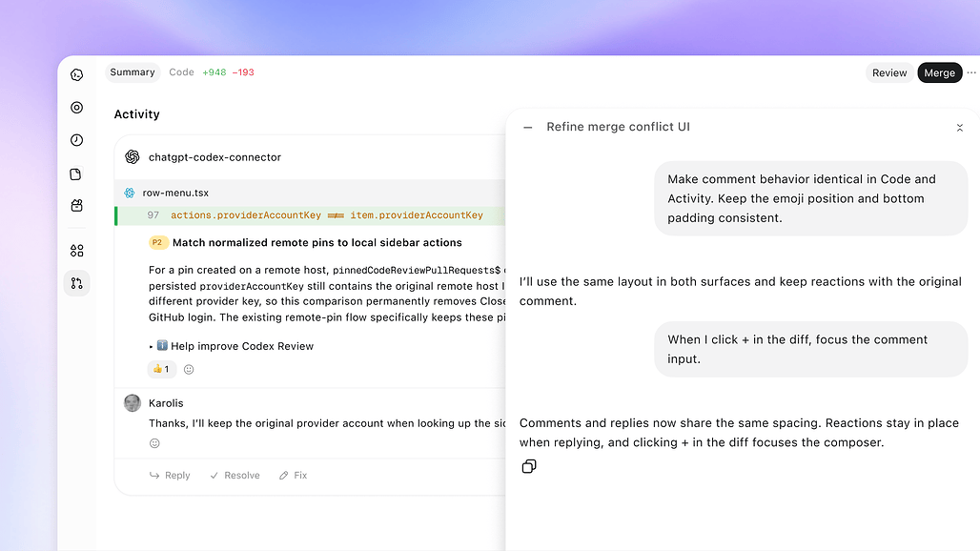Minimize the Refine merge conflict UI panel
Image resolution: width=980 pixels, height=551 pixels.
[x=528, y=128]
